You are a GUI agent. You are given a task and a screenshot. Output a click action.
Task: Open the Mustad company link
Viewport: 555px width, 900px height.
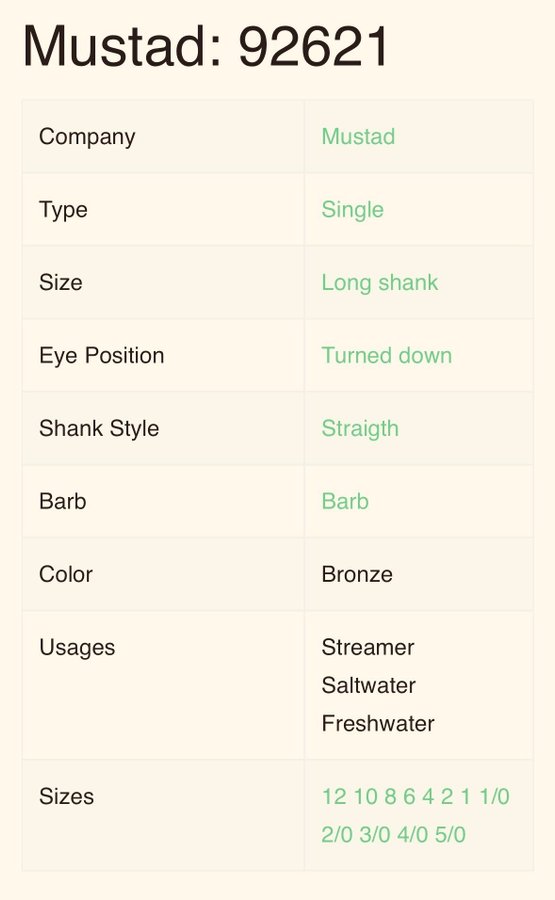[358, 137]
